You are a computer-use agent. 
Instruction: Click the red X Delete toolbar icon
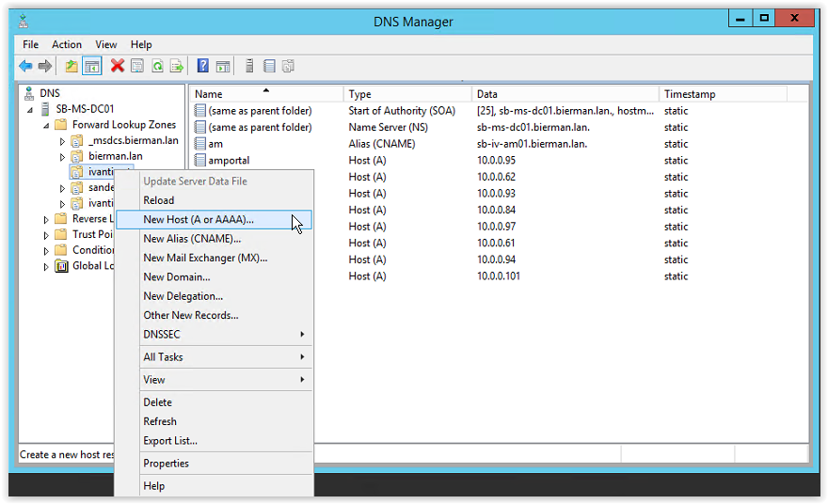point(118,66)
